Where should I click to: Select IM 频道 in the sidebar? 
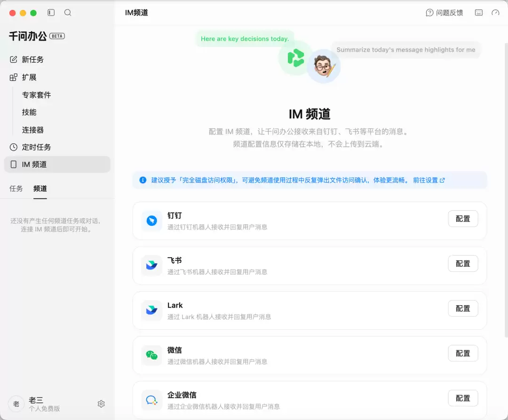pos(57,165)
